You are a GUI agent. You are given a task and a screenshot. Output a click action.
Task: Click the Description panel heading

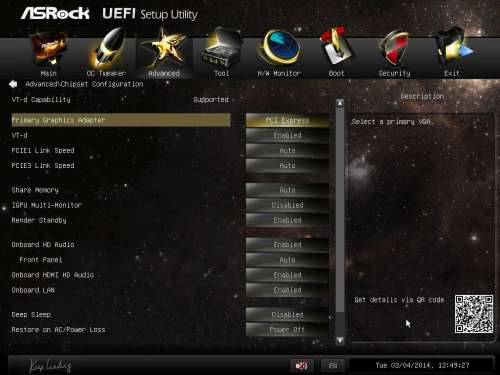tap(422, 96)
